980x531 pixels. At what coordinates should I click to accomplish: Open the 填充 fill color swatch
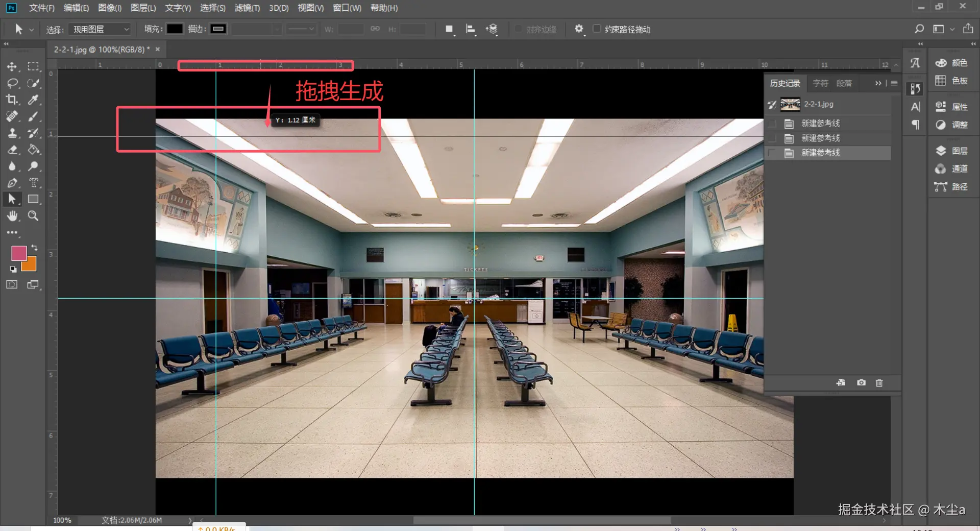pos(175,29)
